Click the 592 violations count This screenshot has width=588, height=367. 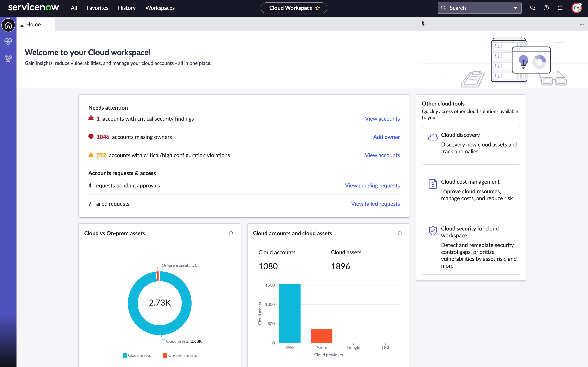(x=101, y=155)
